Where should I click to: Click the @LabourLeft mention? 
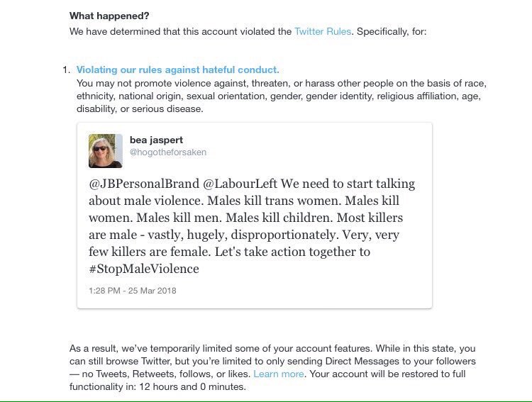pyautogui.click(x=240, y=184)
